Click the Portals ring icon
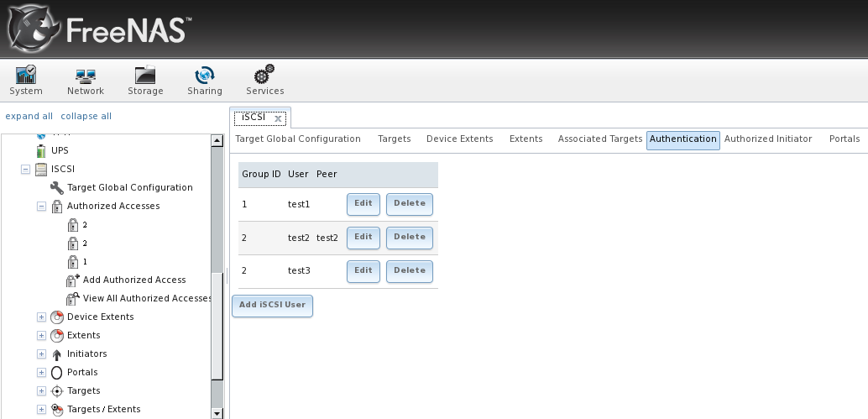Viewport: 868px width, 419px height. click(x=56, y=373)
